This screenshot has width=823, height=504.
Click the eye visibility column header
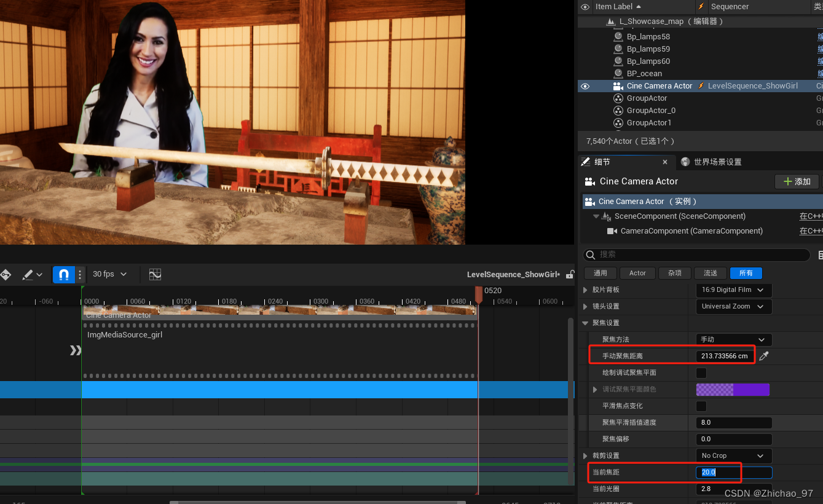coord(585,7)
